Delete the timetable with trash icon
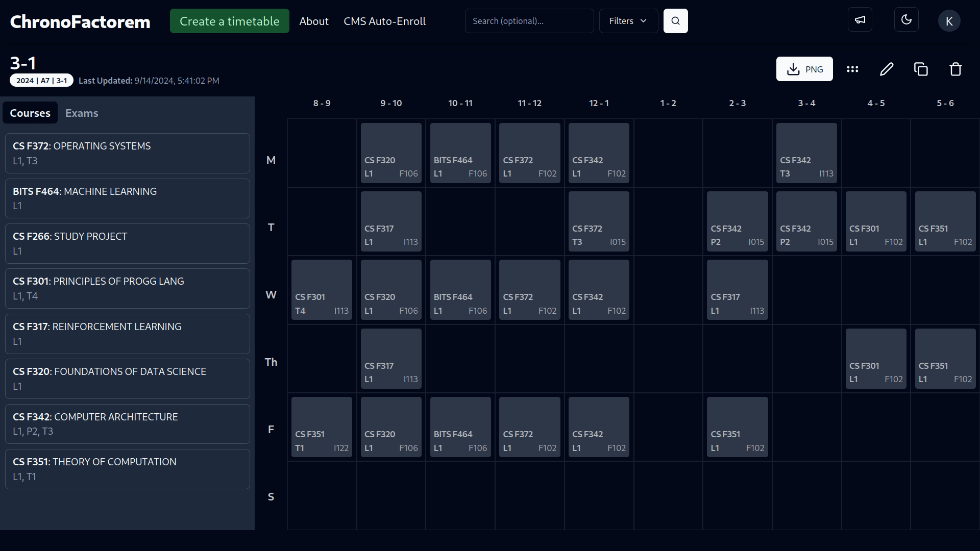Image resolution: width=980 pixels, height=551 pixels. (x=955, y=69)
